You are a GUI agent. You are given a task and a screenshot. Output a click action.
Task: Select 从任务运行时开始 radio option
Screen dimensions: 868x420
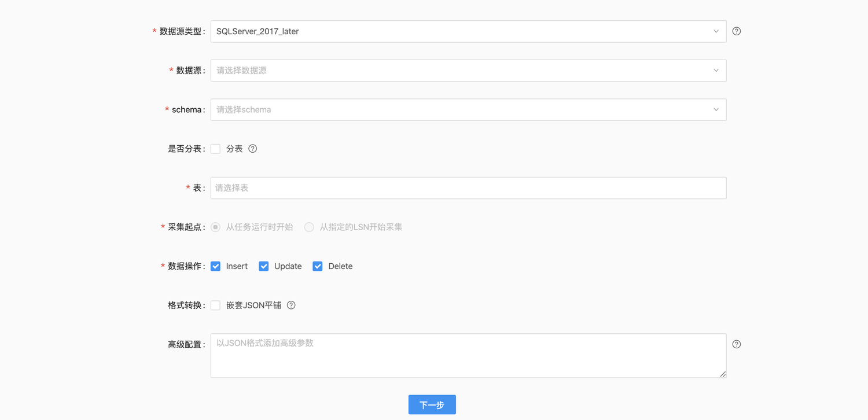tap(216, 227)
